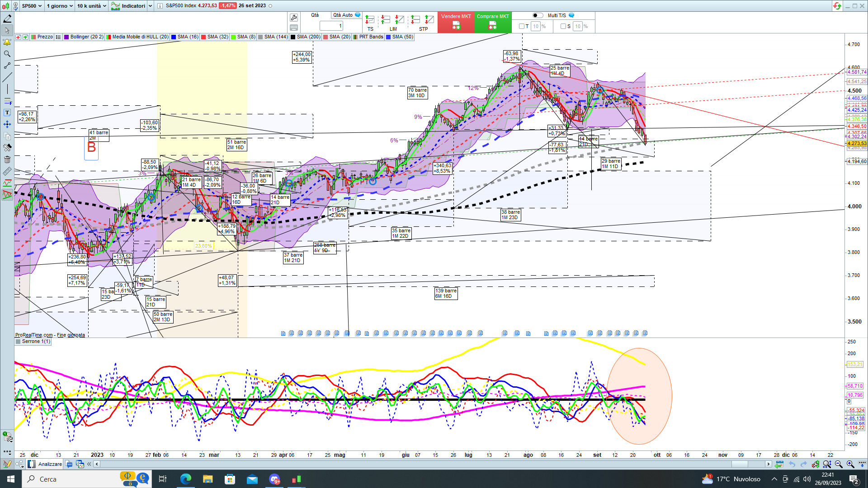Click the first STP stop order icon
This screenshot has height=488, width=868.
[x=415, y=20]
